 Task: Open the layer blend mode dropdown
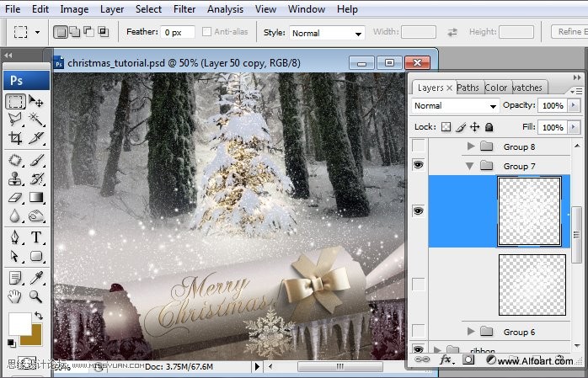pyautogui.click(x=456, y=105)
